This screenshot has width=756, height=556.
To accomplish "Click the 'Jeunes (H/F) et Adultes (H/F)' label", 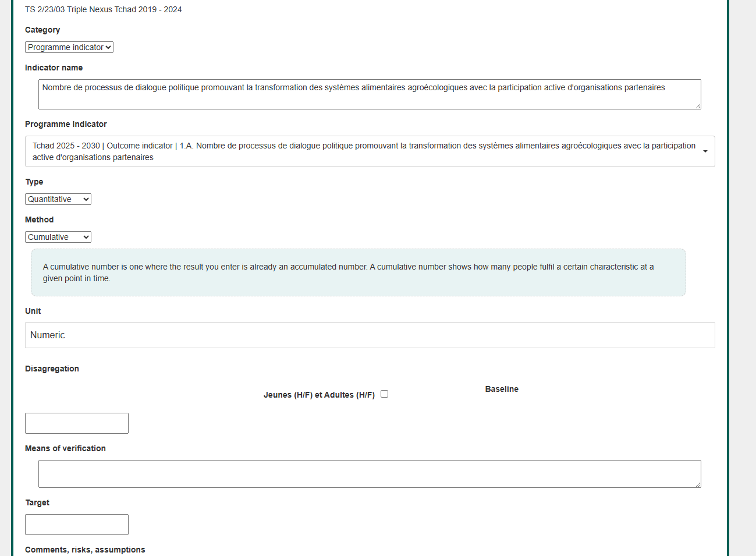I will click(x=319, y=395).
